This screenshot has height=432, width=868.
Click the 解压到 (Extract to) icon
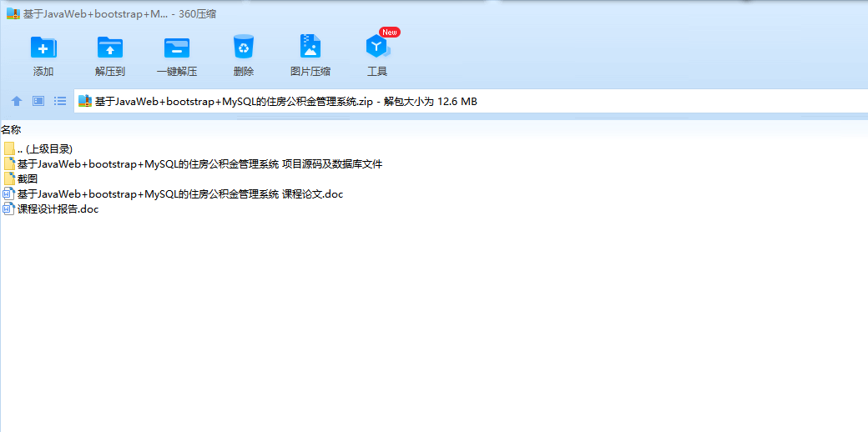pyautogui.click(x=110, y=47)
